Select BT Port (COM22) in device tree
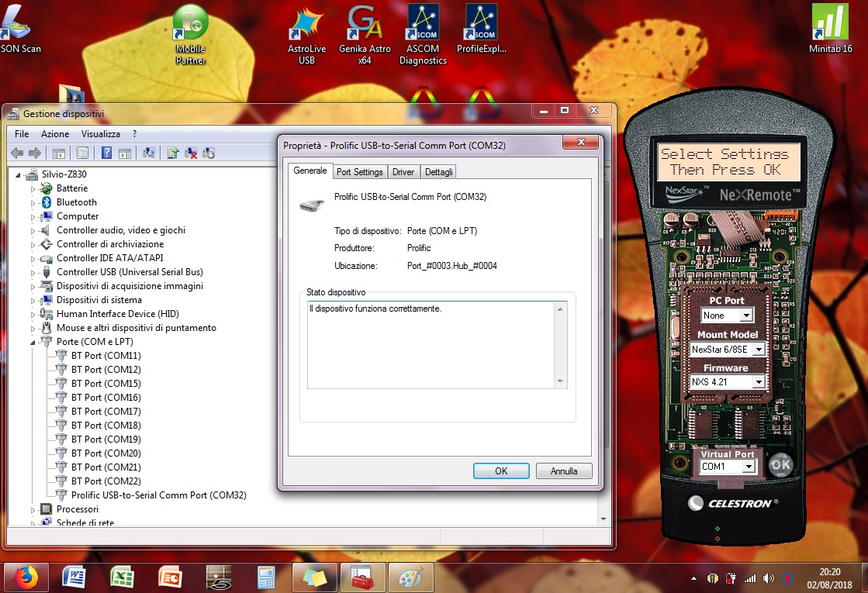The image size is (868, 593). coord(105,481)
